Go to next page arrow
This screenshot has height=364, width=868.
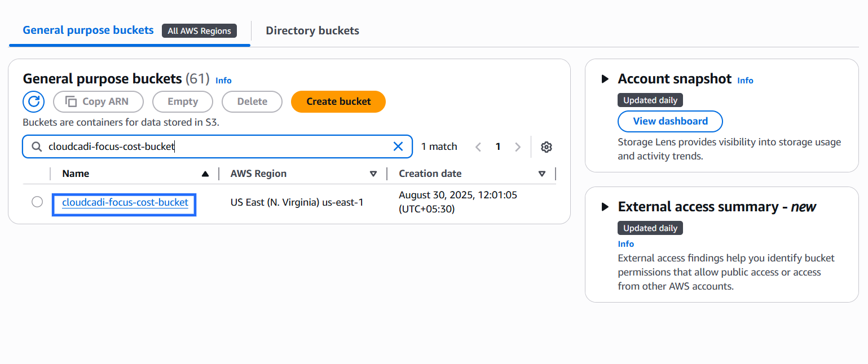[x=518, y=147]
